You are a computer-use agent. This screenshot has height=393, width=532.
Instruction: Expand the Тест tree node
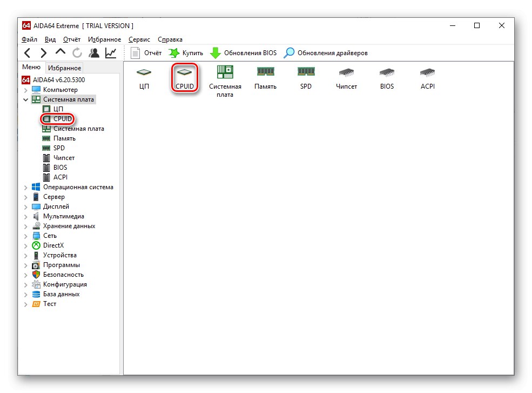(26, 304)
